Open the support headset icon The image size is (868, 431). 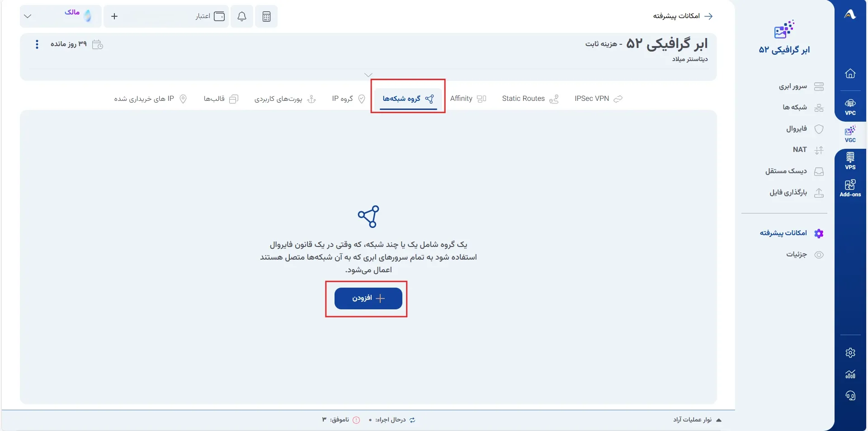click(x=850, y=396)
